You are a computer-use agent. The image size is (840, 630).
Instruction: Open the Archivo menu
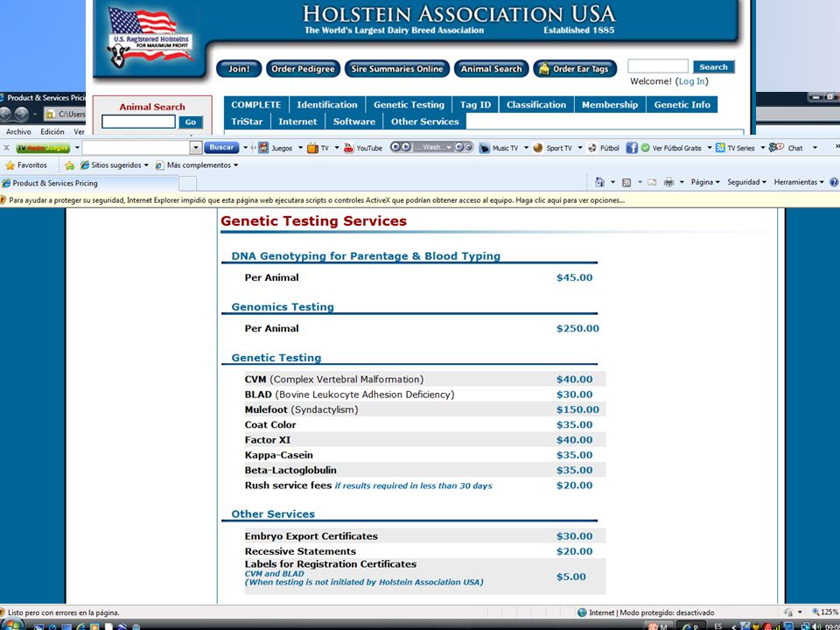coord(18,131)
